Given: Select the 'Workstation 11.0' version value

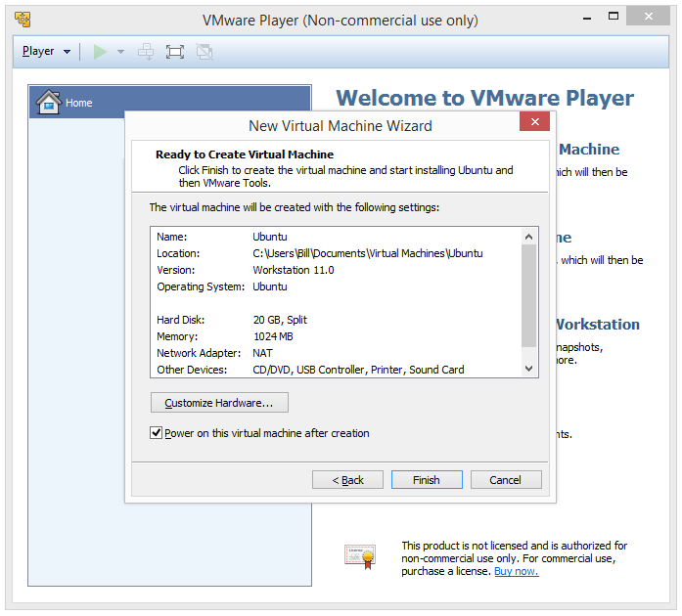Looking at the screenshot, I should click(x=294, y=270).
